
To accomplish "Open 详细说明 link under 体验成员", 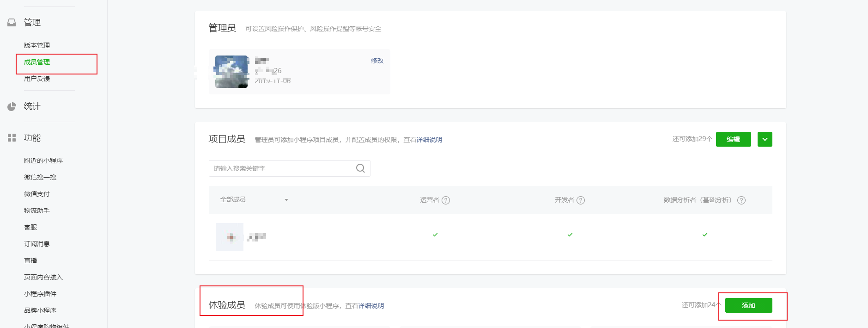I will point(371,306).
